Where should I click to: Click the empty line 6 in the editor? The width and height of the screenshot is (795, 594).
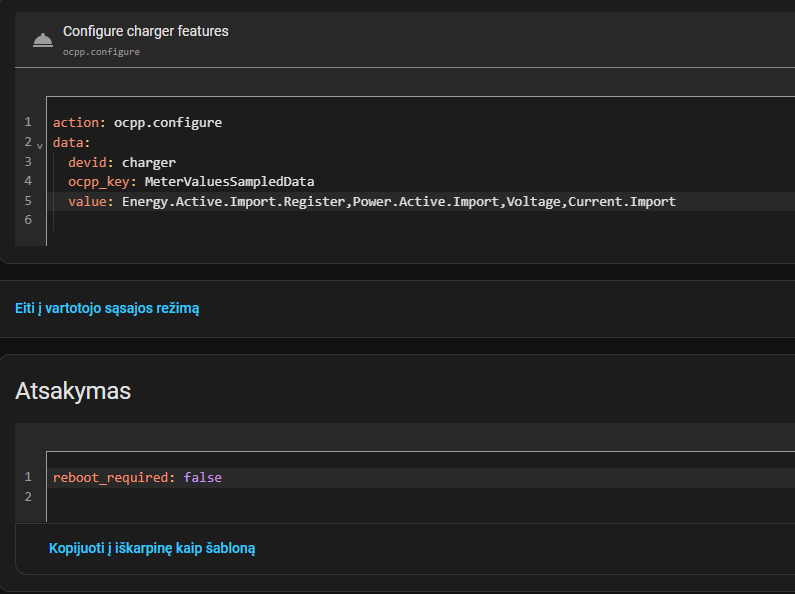pyautogui.click(x=300, y=220)
